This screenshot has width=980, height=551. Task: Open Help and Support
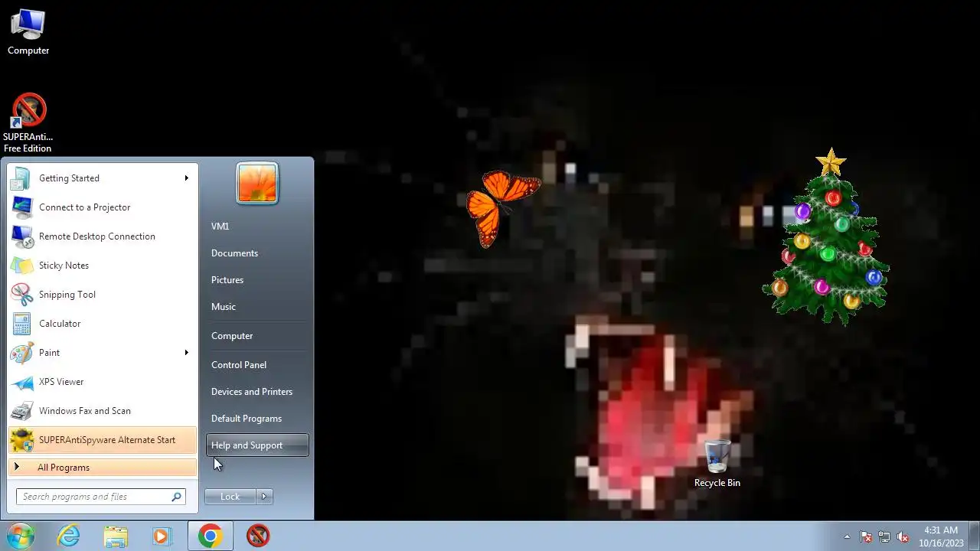(x=256, y=445)
